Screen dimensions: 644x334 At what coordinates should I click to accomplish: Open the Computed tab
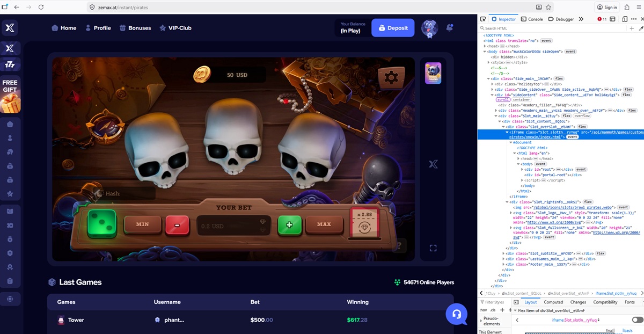553,302
